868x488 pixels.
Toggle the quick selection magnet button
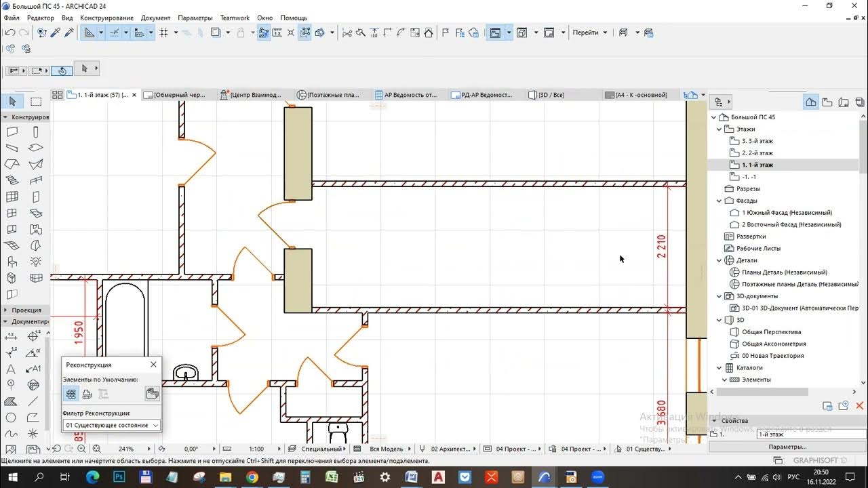point(62,70)
